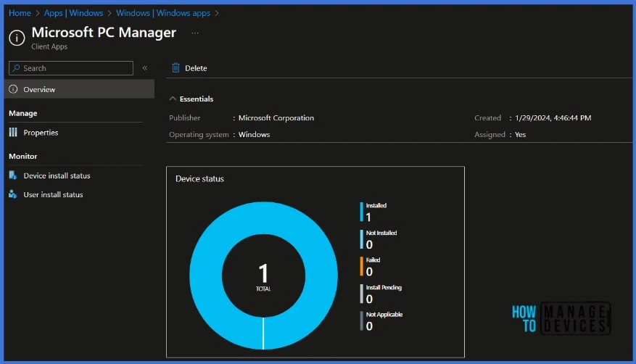Viewport: 636px width, 364px height.
Task: Click the Installed blue color bar
Action: pyautogui.click(x=361, y=212)
